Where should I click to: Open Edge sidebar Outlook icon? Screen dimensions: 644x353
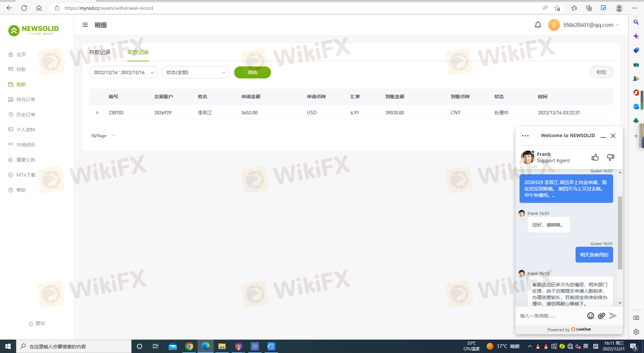(636, 106)
